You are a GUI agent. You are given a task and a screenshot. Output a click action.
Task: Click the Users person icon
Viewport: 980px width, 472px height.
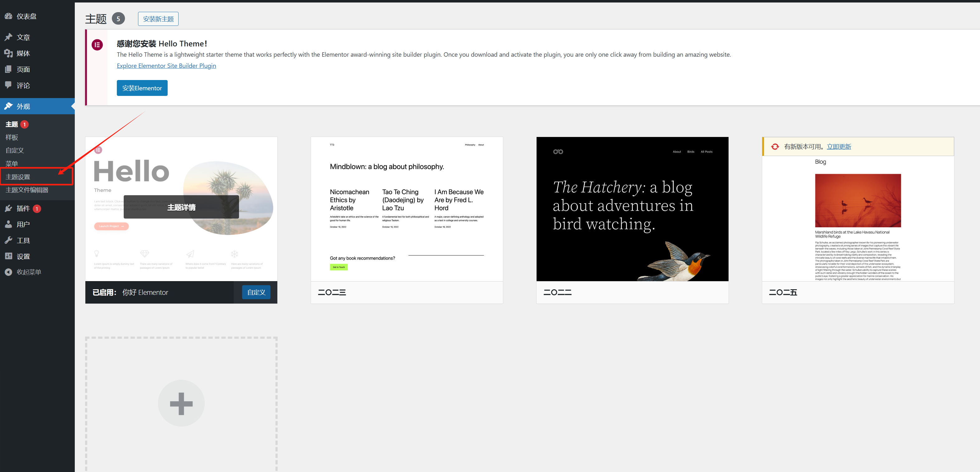pyautogui.click(x=8, y=224)
